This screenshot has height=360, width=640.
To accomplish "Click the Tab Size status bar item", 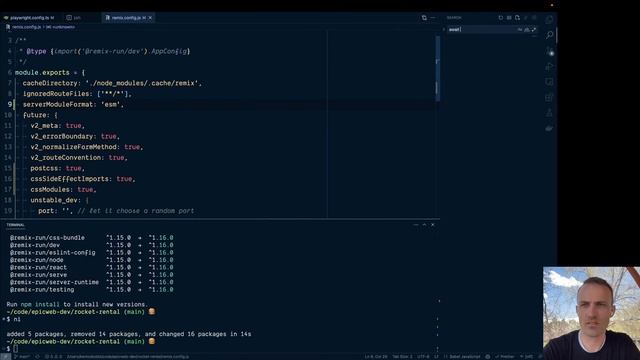I will point(402,357).
